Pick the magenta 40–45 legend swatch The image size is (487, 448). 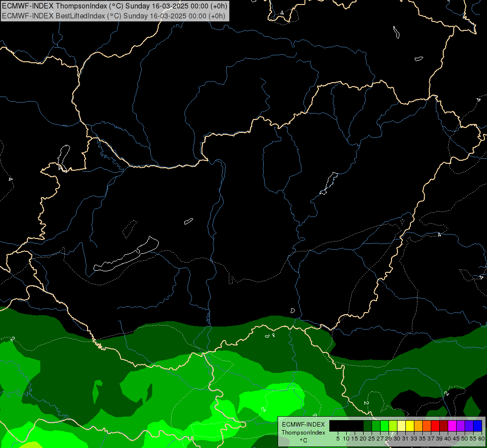pos(452,426)
